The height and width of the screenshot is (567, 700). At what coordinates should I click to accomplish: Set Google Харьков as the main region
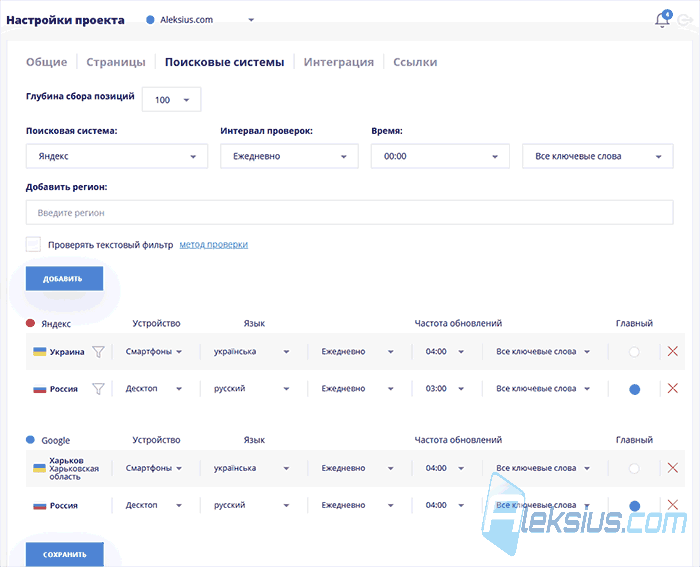(x=634, y=468)
